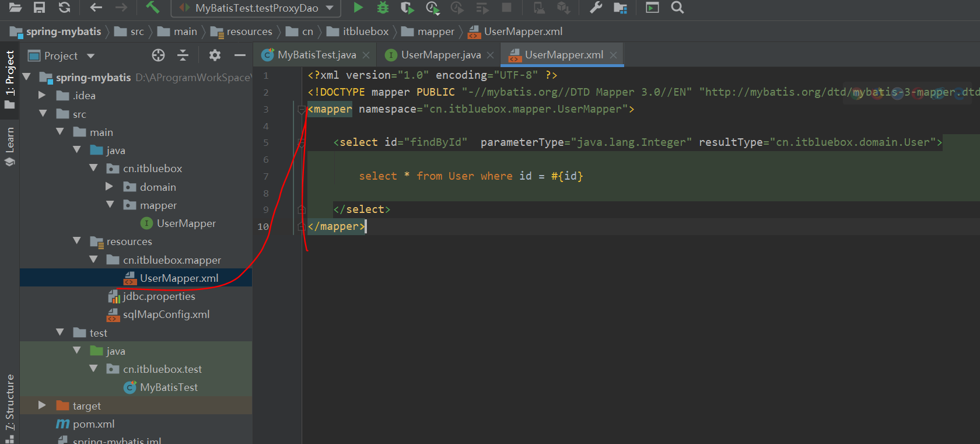Click the namespace value cn.itbluebox.mapper.UserMapper
Viewport: 980px width, 444px height.
(526, 109)
